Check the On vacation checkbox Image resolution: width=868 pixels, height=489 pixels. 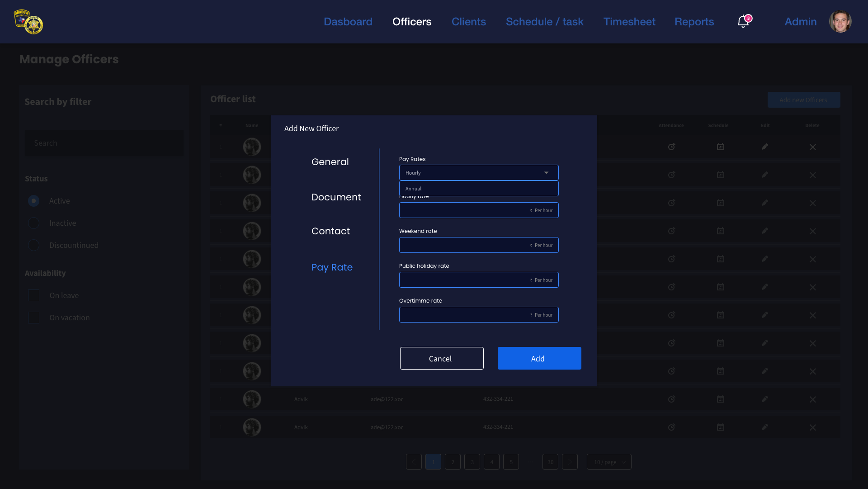pyautogui.click(x=34, y=318)
